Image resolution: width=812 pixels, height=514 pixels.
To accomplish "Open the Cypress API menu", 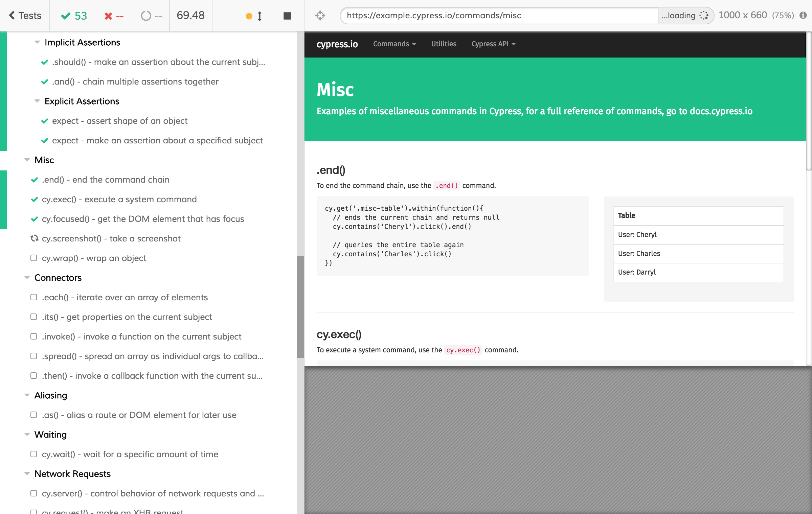I will tap(493, 44).
